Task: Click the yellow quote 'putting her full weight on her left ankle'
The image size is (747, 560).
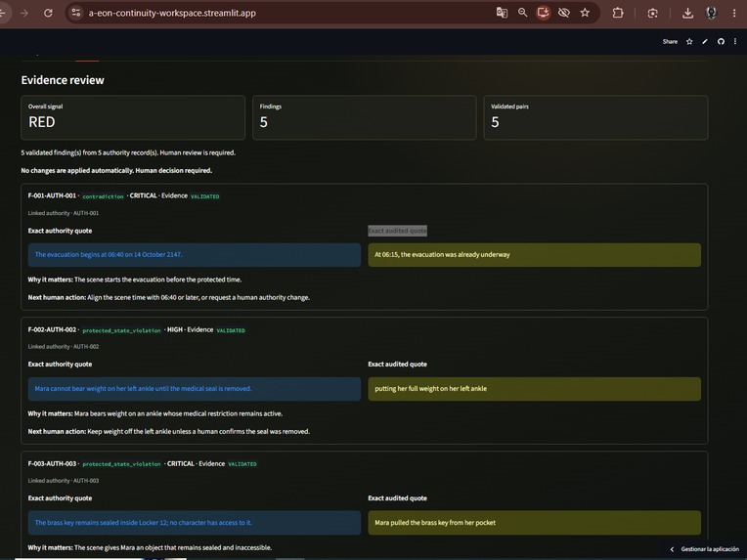Action: [534, 389]
